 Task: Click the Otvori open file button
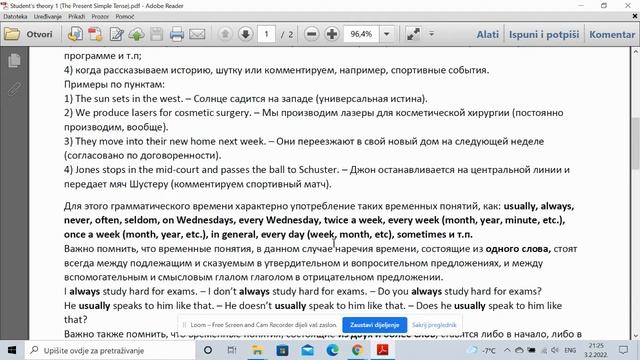[x=29, y=34]
